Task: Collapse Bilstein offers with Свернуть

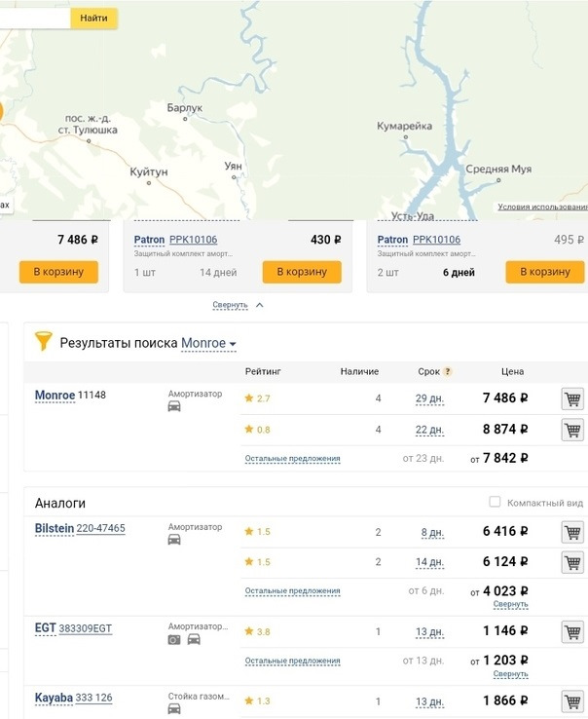Action: coord(510,604)
